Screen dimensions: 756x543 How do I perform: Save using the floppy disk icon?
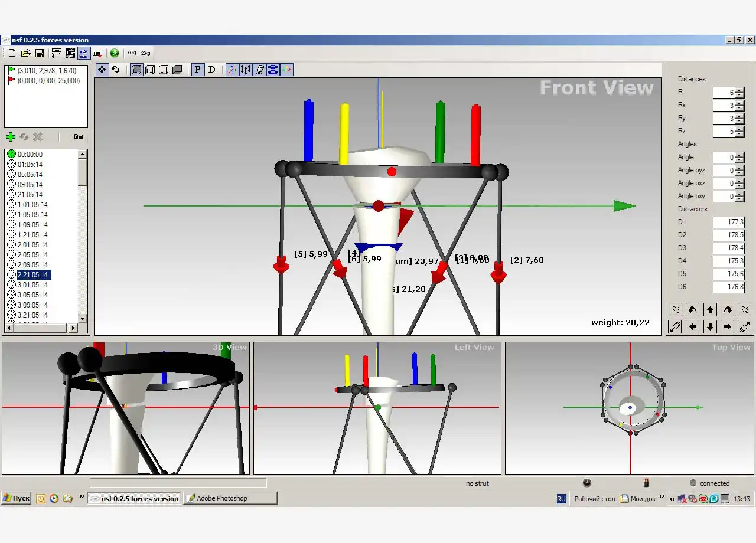click(40, 53)
